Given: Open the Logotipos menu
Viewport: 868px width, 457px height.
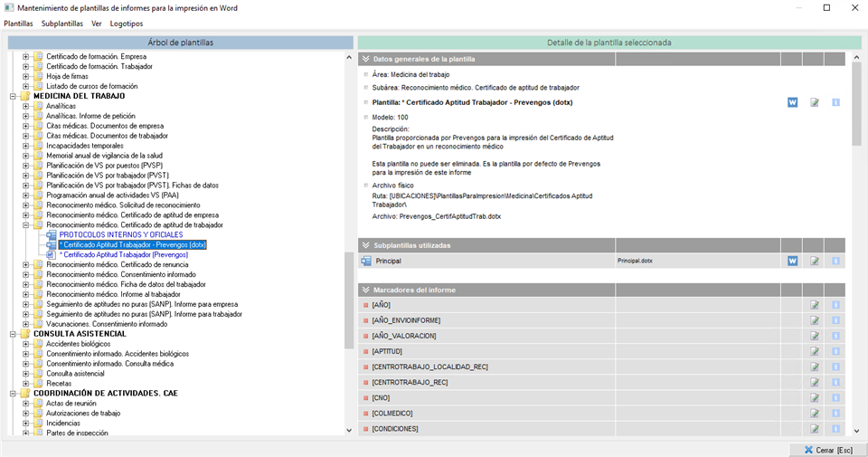Looking at the screenshot, I should (127, 24).
